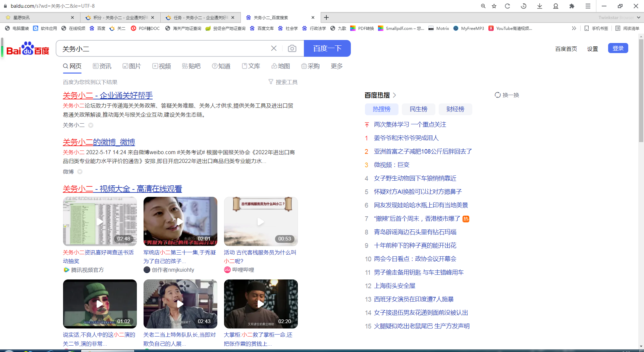Open hot search 微视频：巨变
Viewport: 644px width, 352px height.
pos(391,165)
